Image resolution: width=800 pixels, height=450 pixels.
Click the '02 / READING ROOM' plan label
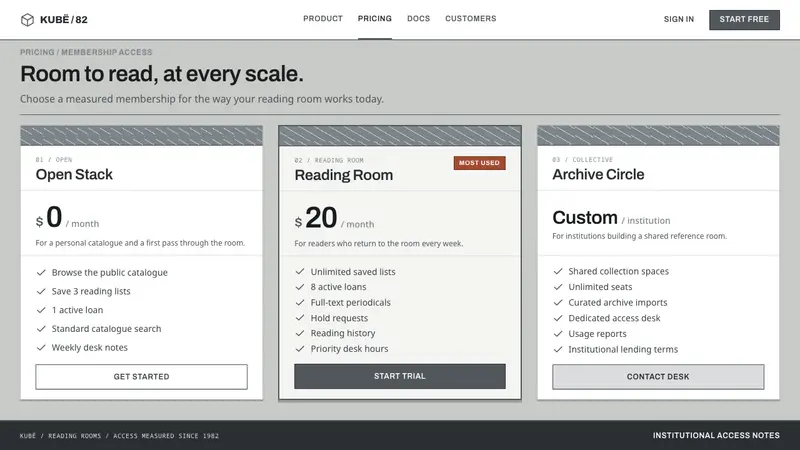[x=329, y=160]
